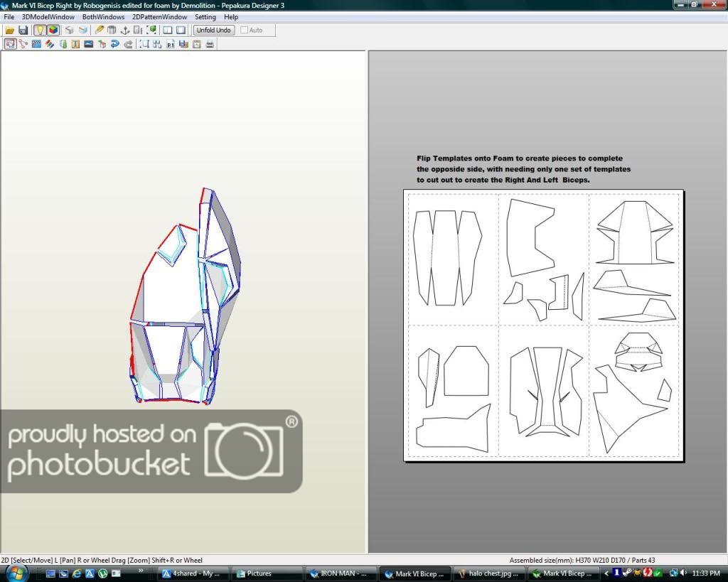
Task: Open the 2DPatternWindow menu
Action: click(160, 17)
